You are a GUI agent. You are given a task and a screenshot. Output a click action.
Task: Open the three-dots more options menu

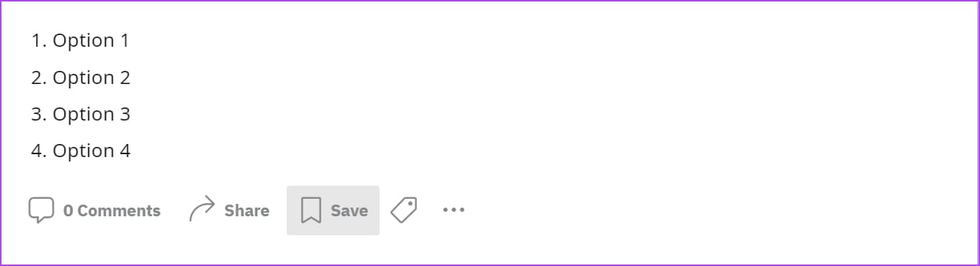[453, 210]
